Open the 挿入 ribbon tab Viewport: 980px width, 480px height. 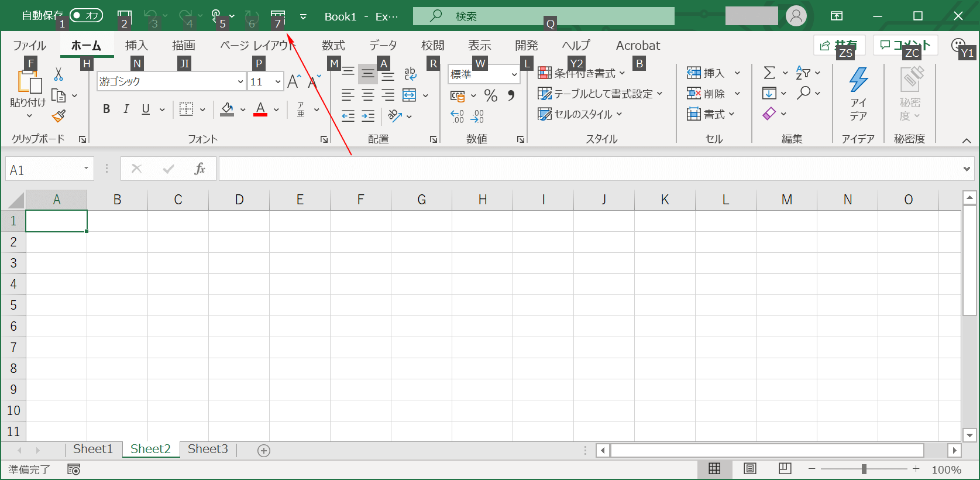point(136,46)
